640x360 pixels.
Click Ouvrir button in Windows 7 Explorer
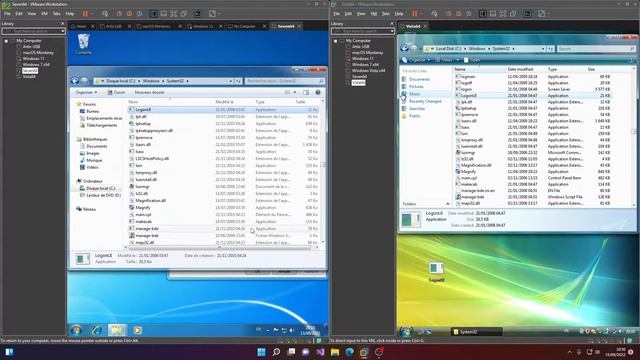116,92
